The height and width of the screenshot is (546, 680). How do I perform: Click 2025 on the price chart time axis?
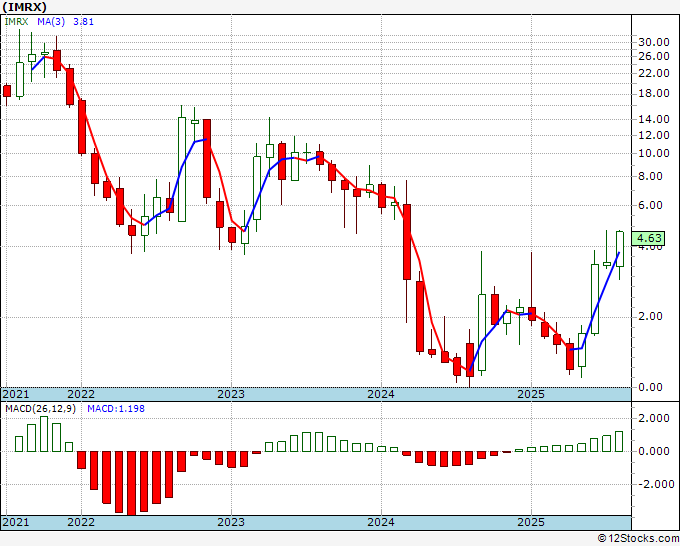531,394
